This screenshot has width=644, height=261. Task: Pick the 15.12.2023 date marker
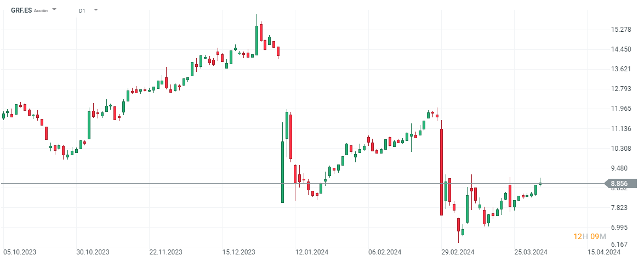pos(238,252)
